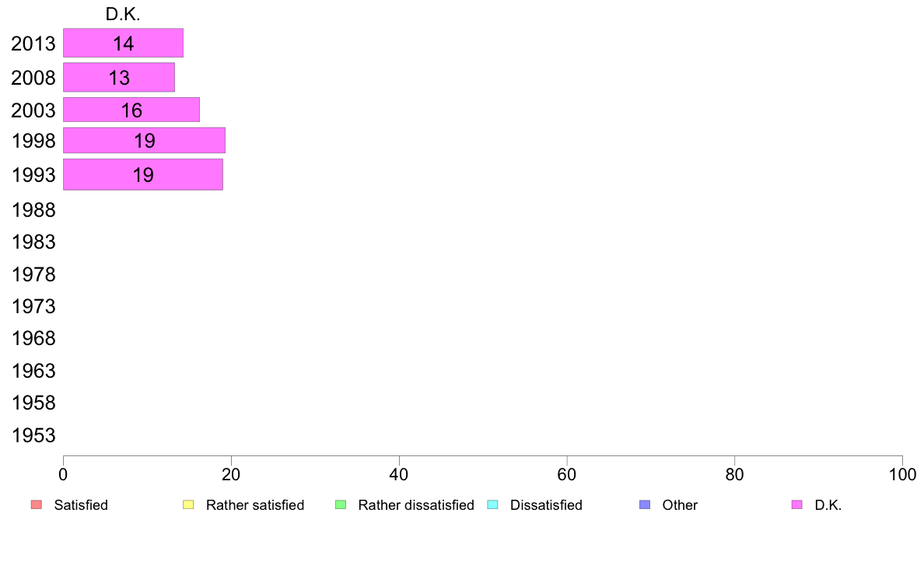Image resolution: width=924 pixels, height=572 pixels.
Task: Click the 40 tick on x-axis
Action: 399,473
